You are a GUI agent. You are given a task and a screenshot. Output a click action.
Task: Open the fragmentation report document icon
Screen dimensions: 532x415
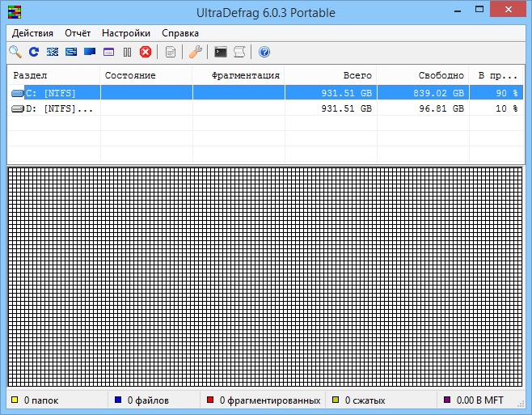point(171,52)
